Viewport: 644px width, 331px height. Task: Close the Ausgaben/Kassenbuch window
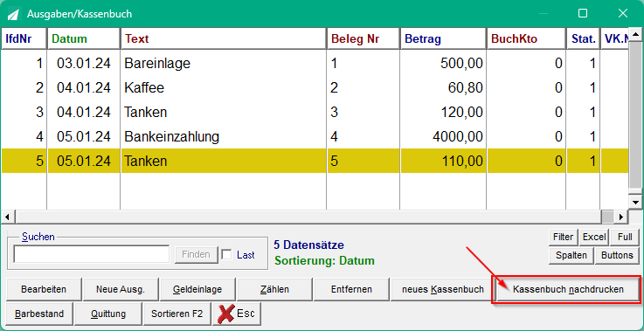pos(623,14)
